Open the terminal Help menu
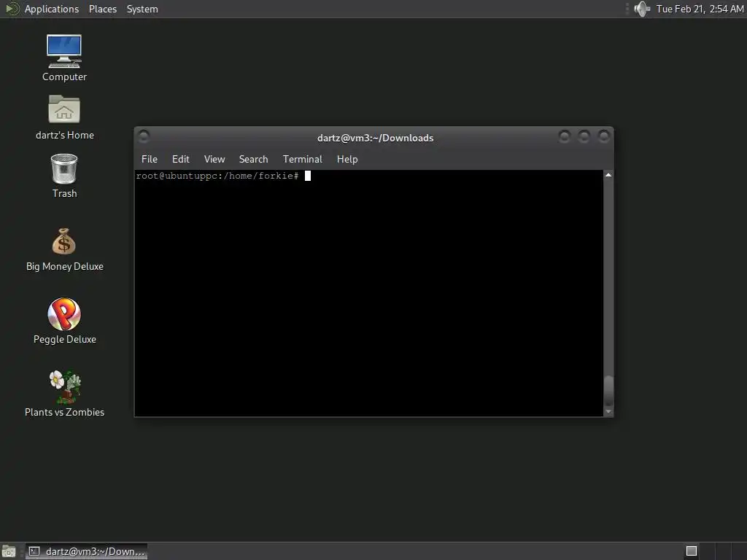Image resolution: width=747 pixels, height=560 pixels. click(x=347, y=159)
